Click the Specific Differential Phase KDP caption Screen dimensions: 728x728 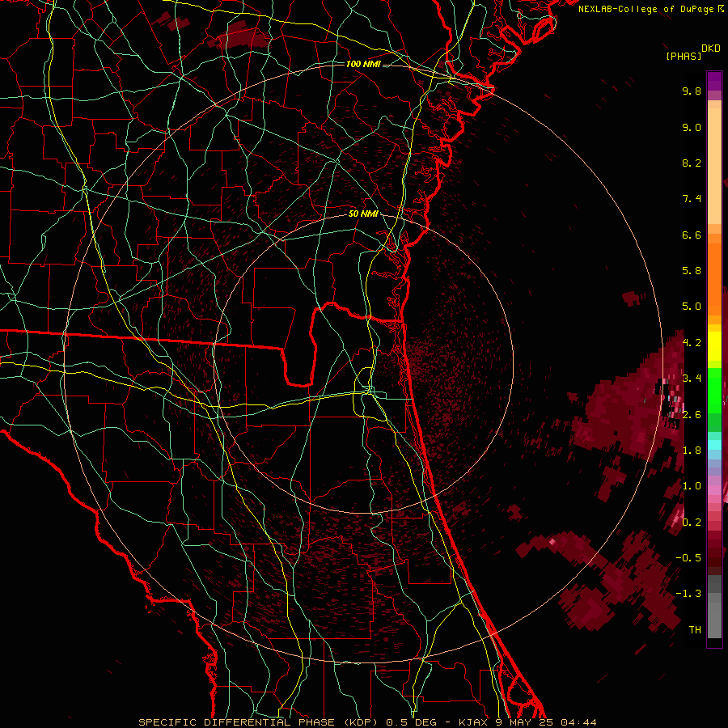[368, 722]
